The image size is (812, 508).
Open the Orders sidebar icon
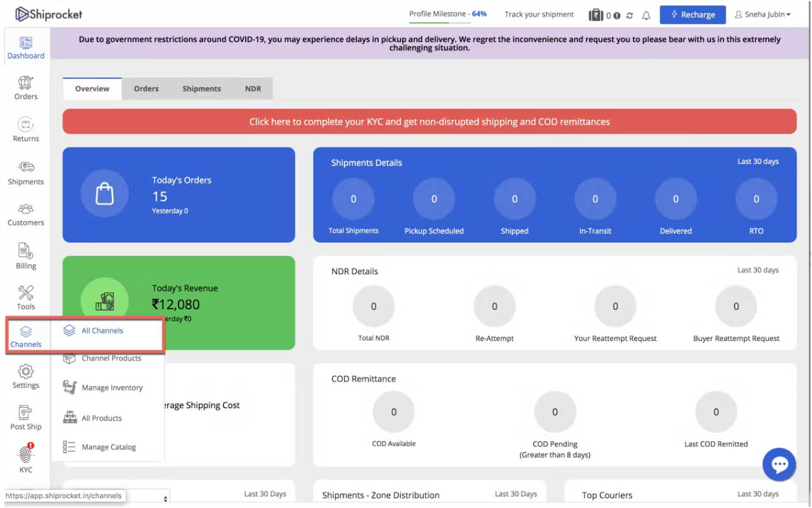click(x=25, y=83)
